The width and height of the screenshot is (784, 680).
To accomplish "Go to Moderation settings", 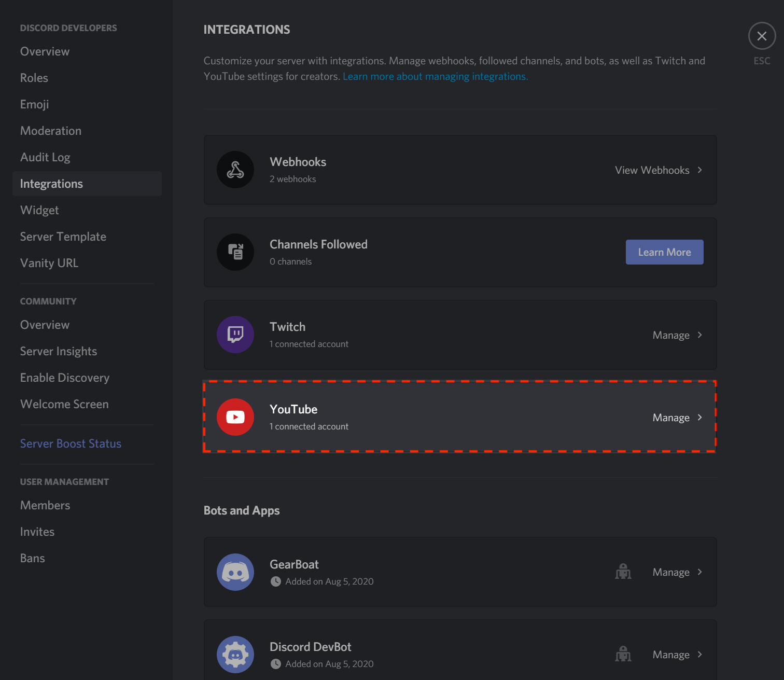I will [87, 131].
